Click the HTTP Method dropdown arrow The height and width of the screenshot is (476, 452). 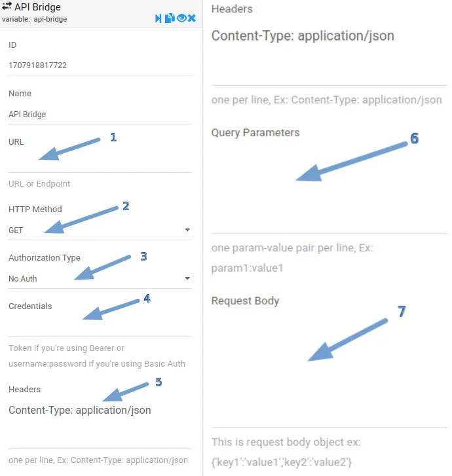click(x=187, y=230)
